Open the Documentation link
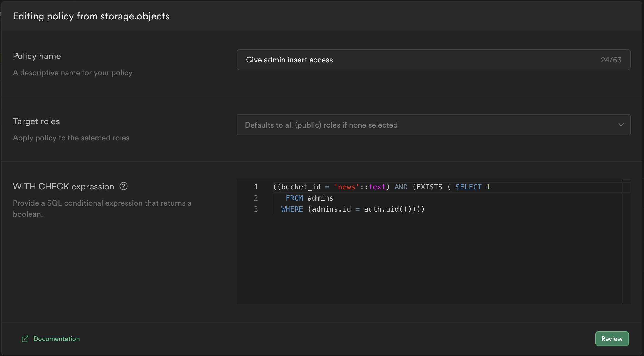This screenshot has width=644, height=356. tap(56, 339)
